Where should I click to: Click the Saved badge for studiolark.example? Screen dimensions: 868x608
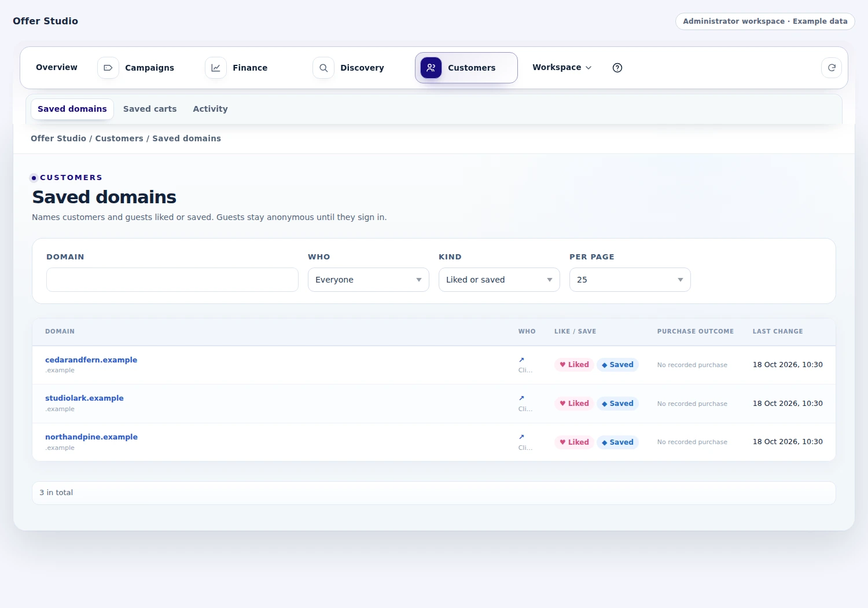617,404
